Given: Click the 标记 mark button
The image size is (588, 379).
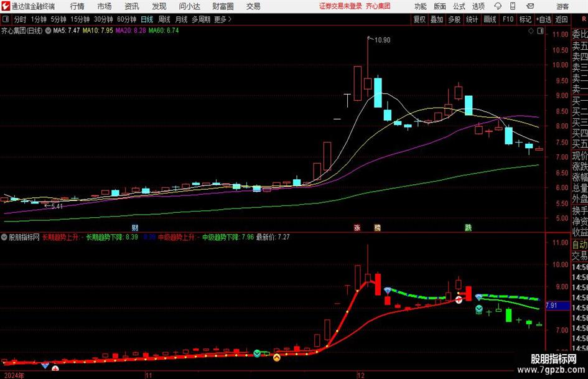Looking at the screenshot, I should (525, 19).
